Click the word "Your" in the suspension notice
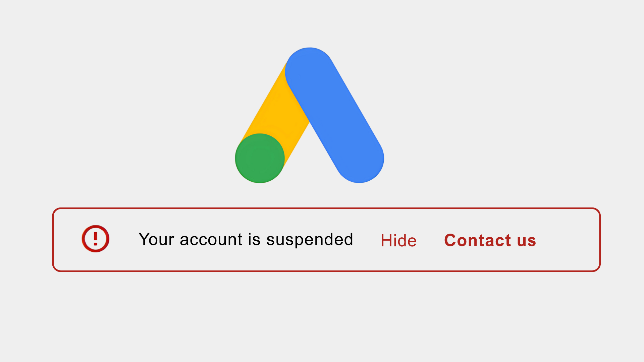Viewport: 644px width, 362px height. [x=156, y=239]
